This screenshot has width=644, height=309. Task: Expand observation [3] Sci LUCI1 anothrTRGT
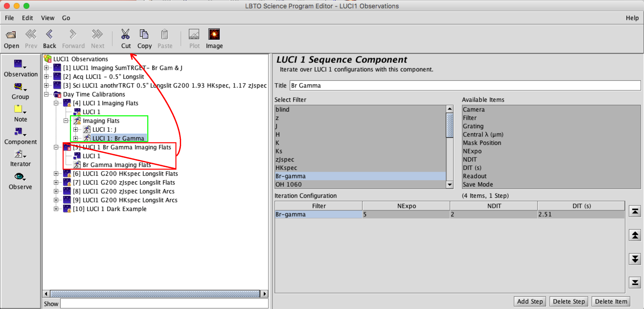[46, 85]
